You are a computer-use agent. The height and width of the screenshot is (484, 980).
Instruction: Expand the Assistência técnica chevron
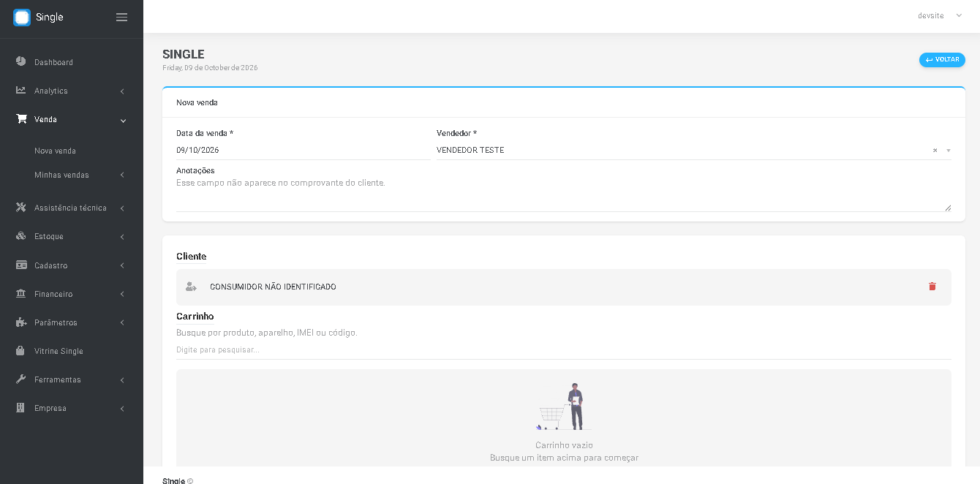coord(122,208)
